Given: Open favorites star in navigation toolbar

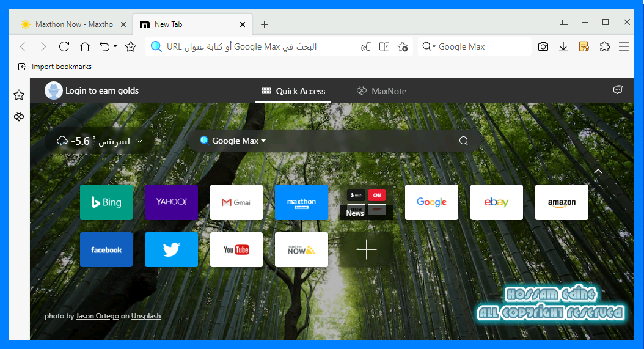Looking at the screenshot, I should 131,46.
